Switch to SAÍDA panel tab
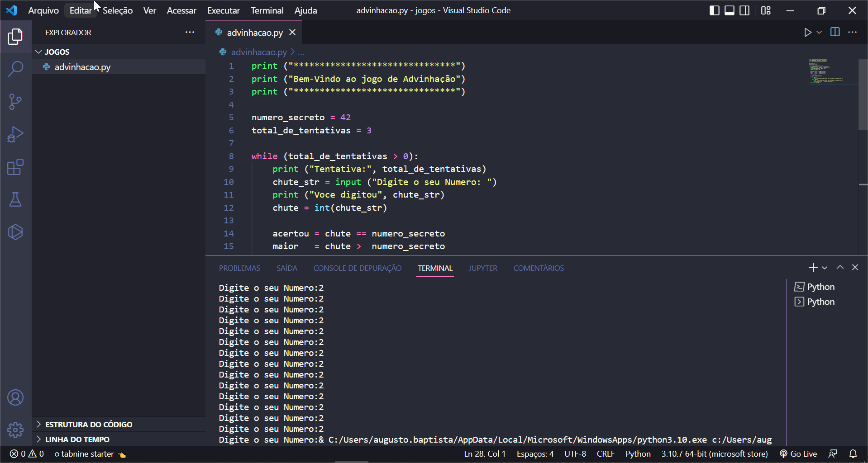The image size is (868, 463). tap(287, 268)
